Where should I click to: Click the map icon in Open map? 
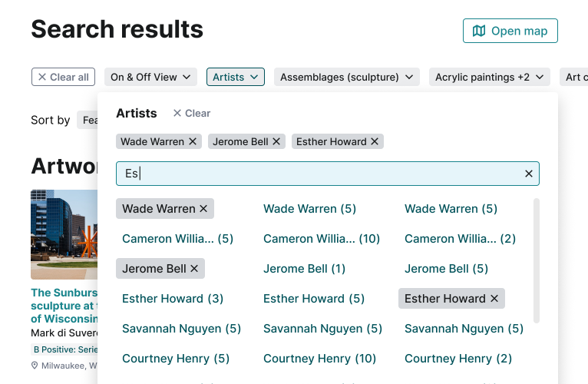[x=479, y=31]
